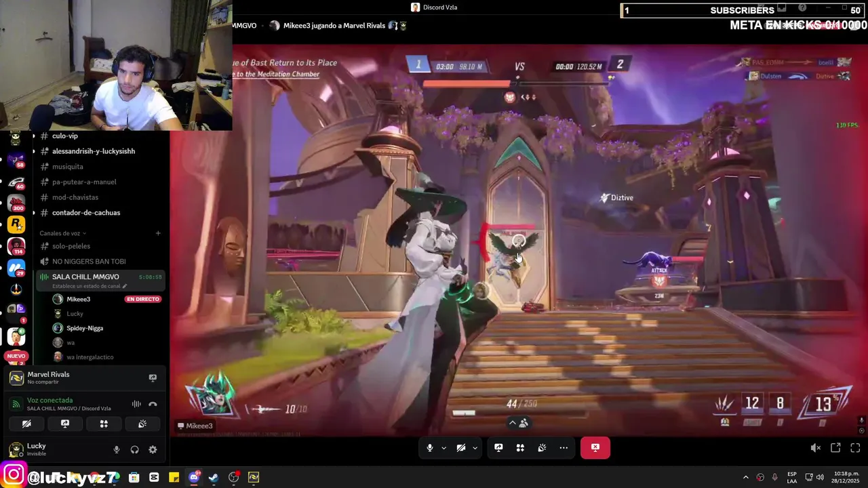
Task: Open microphone options arrow in call bar
Action: tap(443, 448)
